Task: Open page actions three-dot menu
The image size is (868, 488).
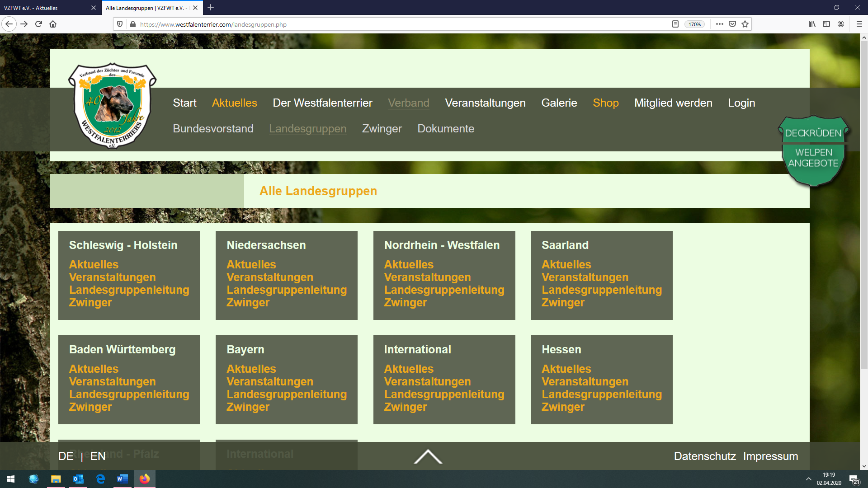Action: click(720, 24)
